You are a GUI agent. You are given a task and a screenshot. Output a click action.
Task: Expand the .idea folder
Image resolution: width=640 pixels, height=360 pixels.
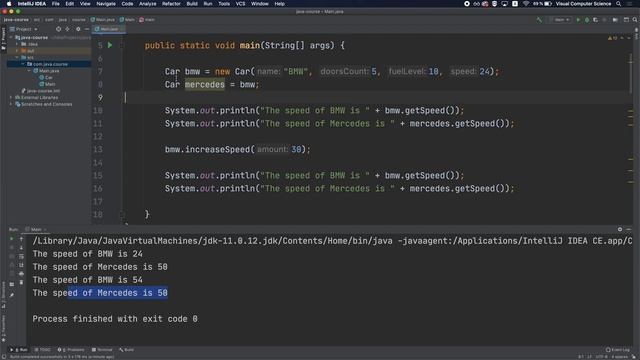[x=17, y=44]
